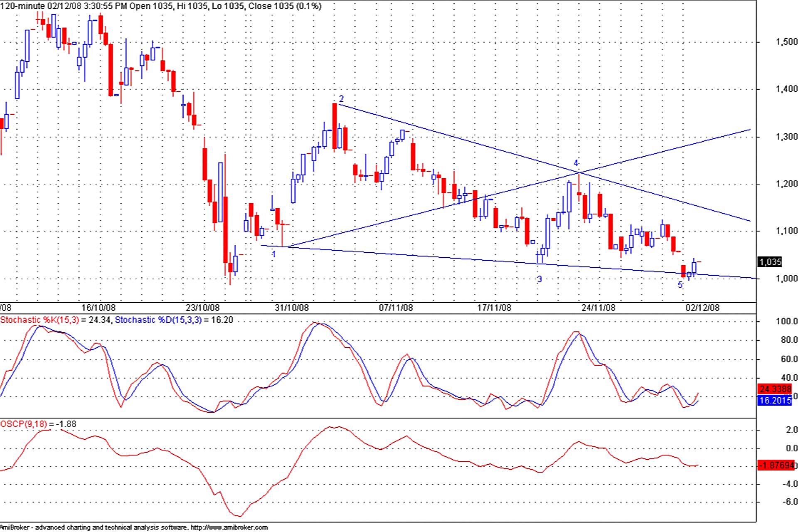Screen dimensions: 798x532
Task: Click the 1,300 price axis label
Action: click(786, 136)
